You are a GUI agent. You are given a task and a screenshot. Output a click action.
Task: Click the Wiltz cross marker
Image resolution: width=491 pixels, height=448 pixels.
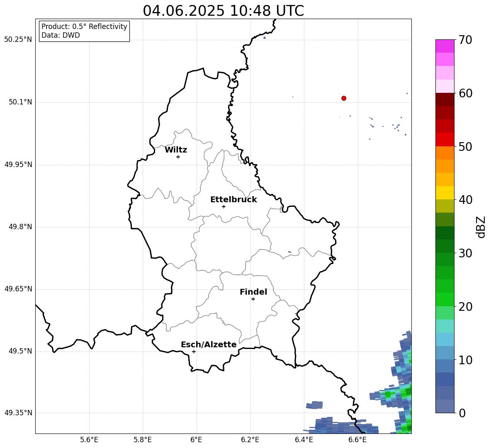178,157
